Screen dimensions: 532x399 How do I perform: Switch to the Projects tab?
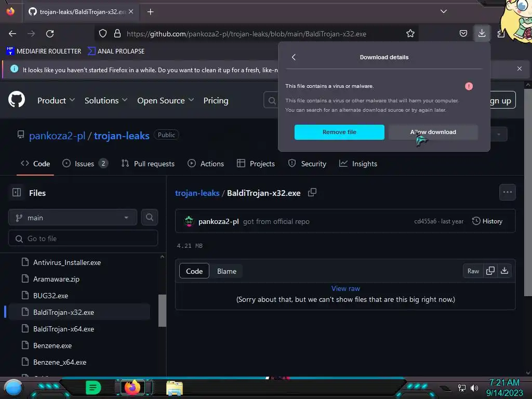(x=256, y=164)
